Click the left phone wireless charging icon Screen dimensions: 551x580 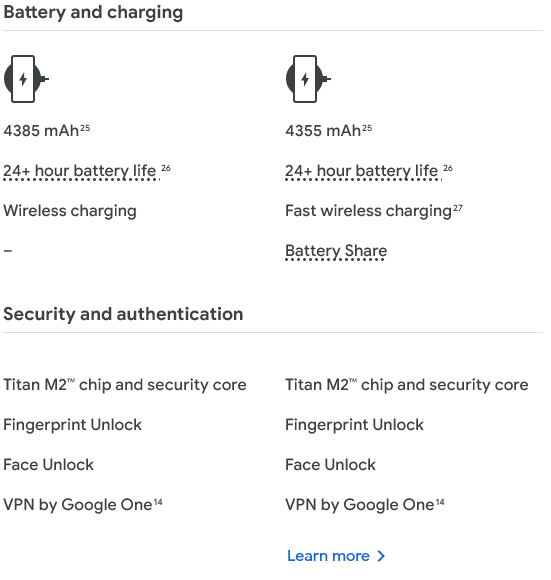point(26,79)
